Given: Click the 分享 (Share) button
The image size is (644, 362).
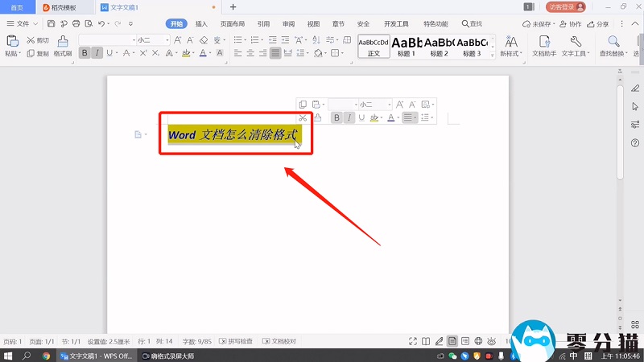Looking at the screenshot, I should coord(598,24).
